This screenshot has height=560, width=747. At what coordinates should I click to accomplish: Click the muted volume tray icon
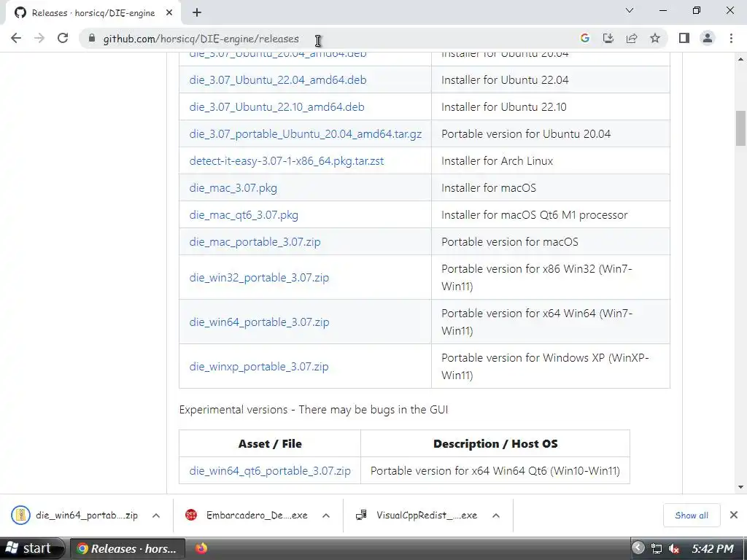(674, 548)
